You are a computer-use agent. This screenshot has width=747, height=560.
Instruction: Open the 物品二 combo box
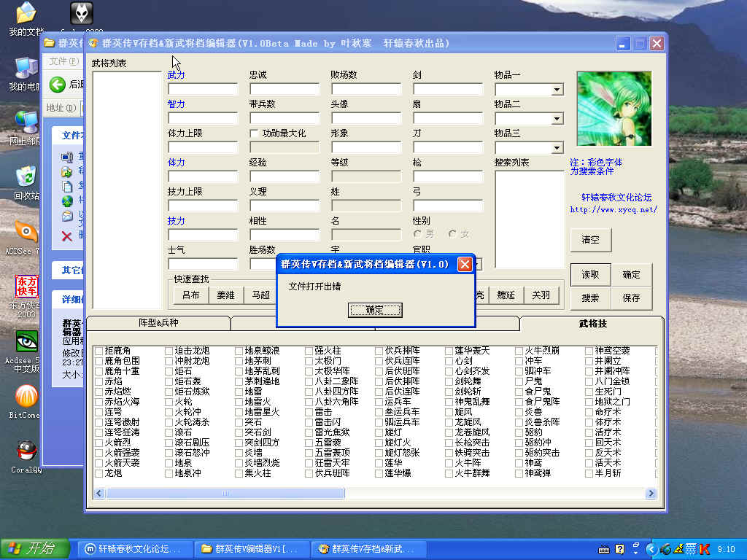tap(557, 119)
